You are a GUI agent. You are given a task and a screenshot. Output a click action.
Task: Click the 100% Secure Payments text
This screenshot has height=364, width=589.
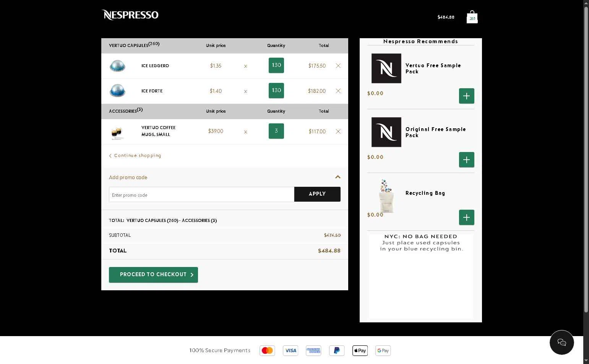pos(220,350)
